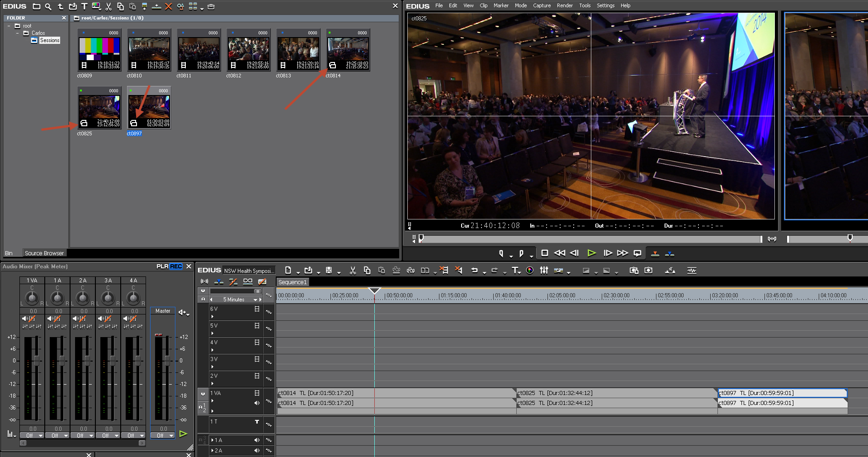Click the Undo icon in timeline toolbar

474,270
